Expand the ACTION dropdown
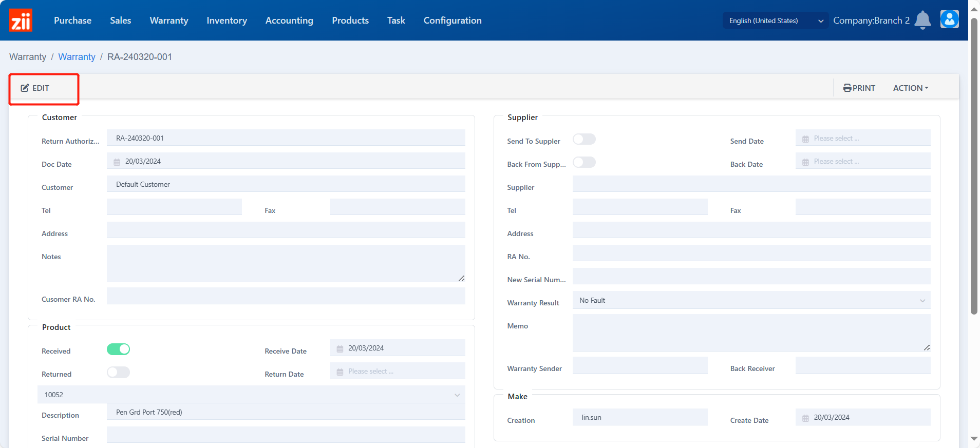 [x=911, y=88]
